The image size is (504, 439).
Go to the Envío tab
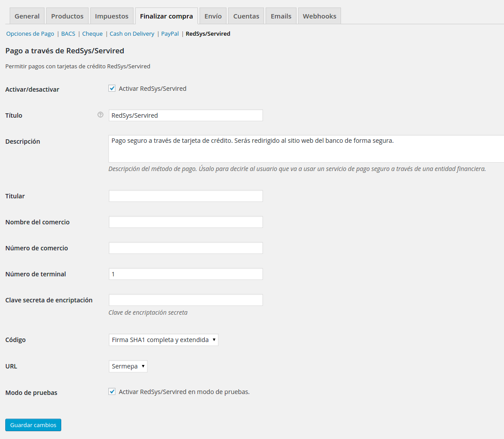click(213, 16)
